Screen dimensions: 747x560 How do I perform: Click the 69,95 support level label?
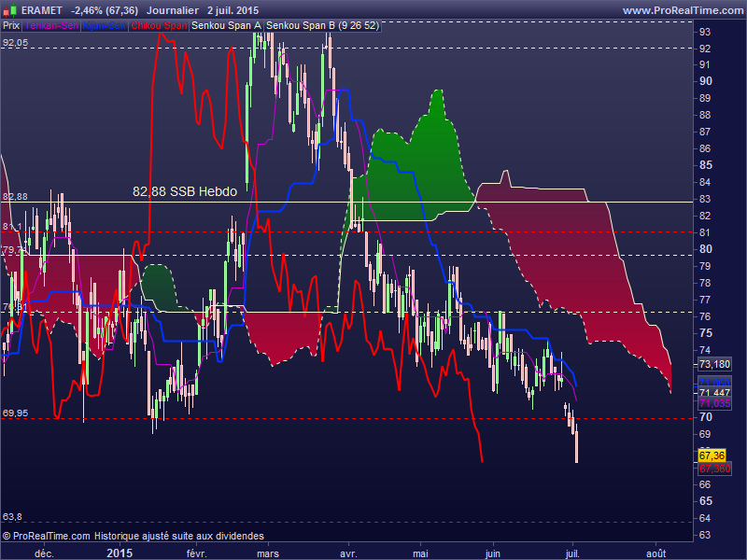pos(15,413)
